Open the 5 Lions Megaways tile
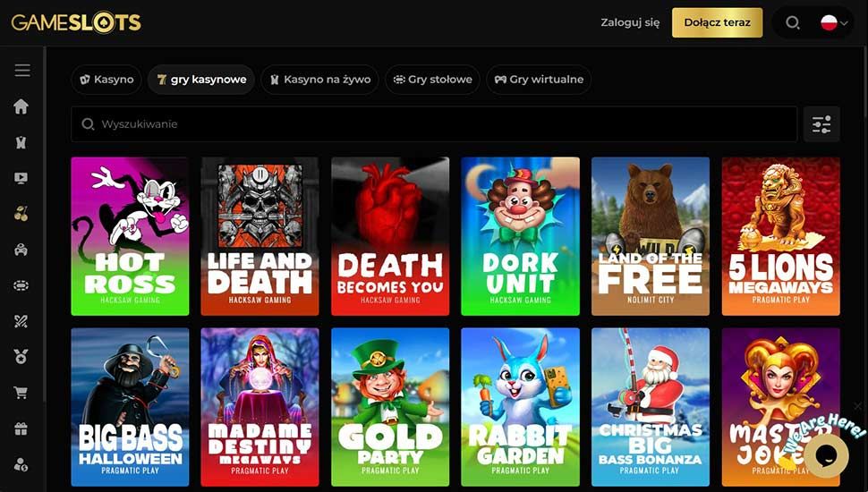 click(x=780, y=236)
